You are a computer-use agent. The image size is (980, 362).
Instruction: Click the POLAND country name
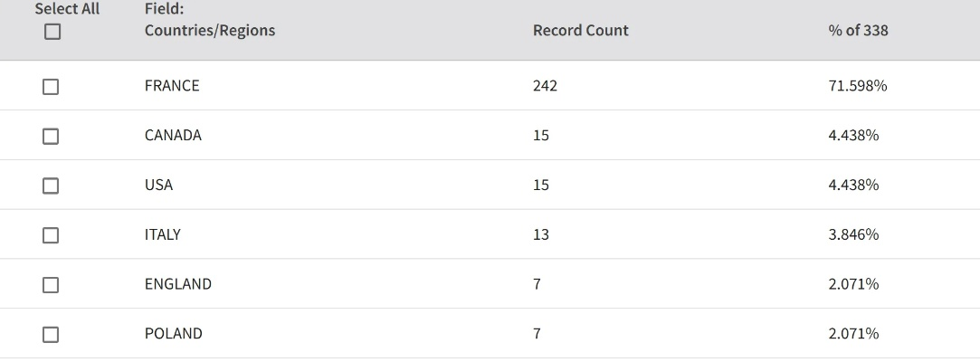coord(174,334)
